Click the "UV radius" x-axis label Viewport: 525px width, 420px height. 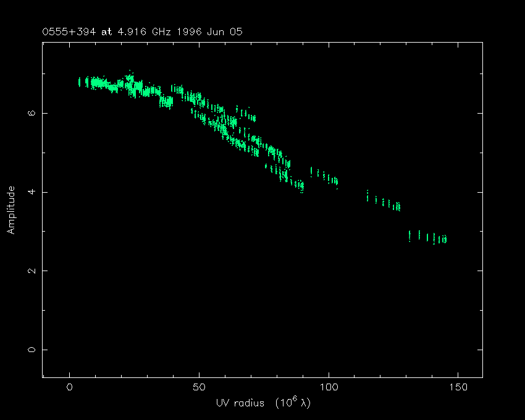(x=238, y=403)
